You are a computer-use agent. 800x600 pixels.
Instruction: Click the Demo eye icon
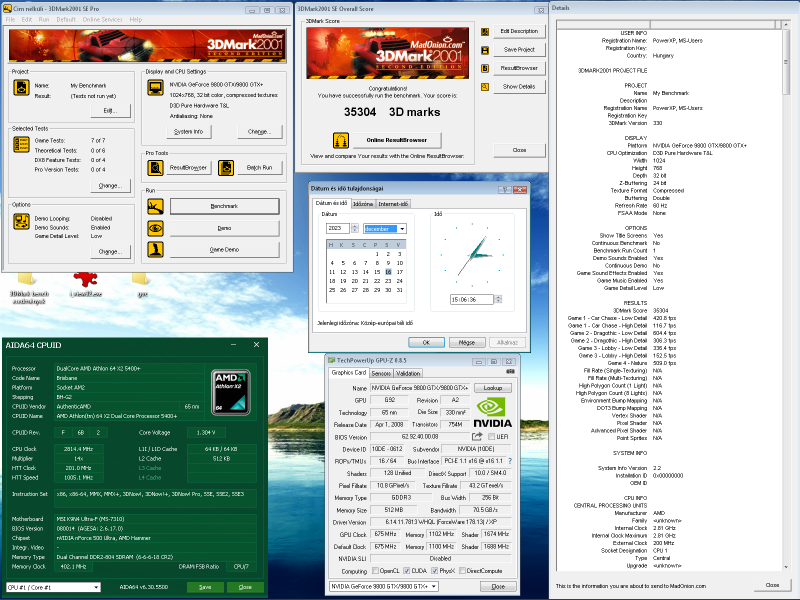pos(155,228)
